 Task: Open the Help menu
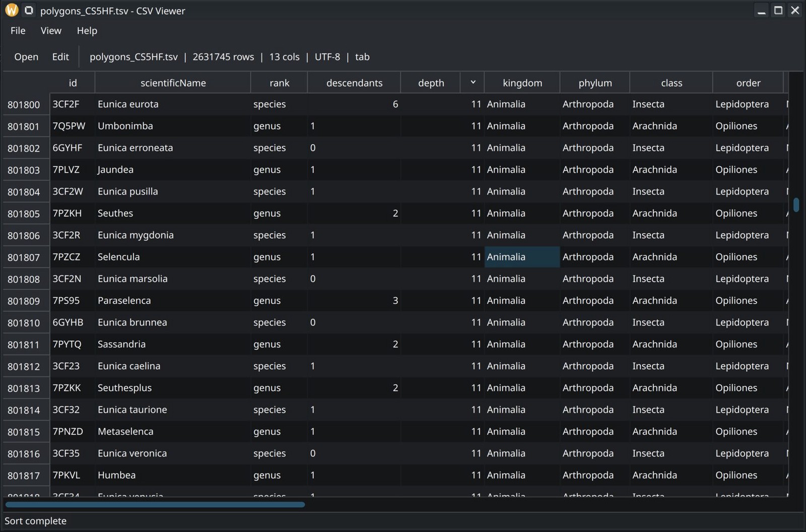point(87,31)
